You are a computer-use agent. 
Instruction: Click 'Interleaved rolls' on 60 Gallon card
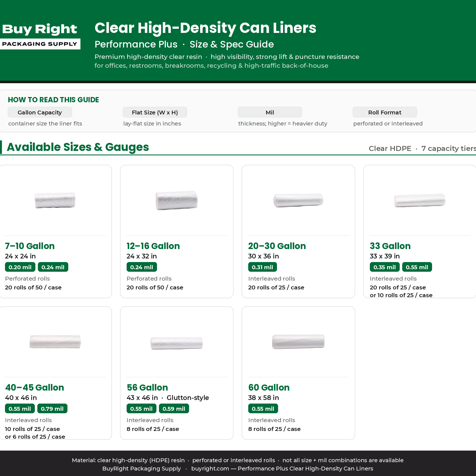pyautogui.click(x=271, y=420)
